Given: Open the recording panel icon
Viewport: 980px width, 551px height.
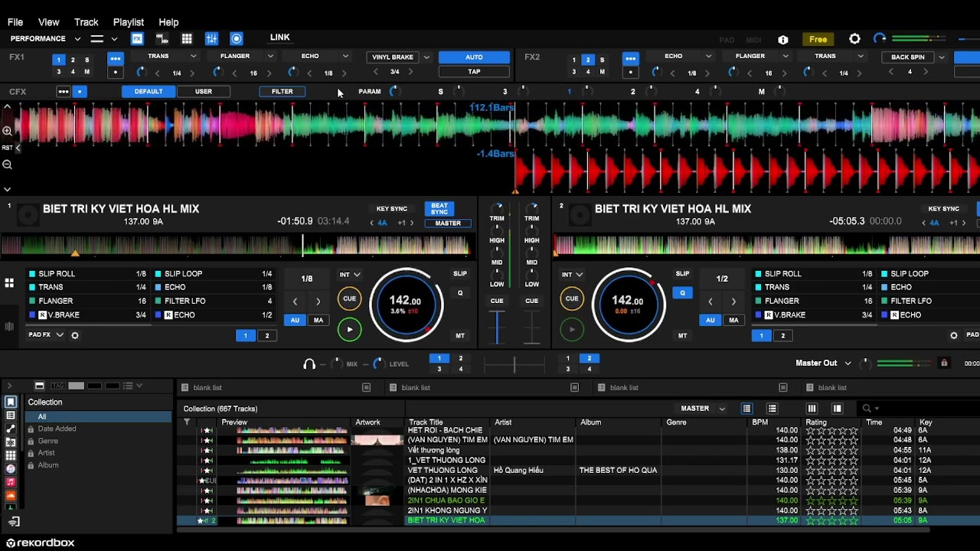Looking at the screenshot, I should click(237, 38).
